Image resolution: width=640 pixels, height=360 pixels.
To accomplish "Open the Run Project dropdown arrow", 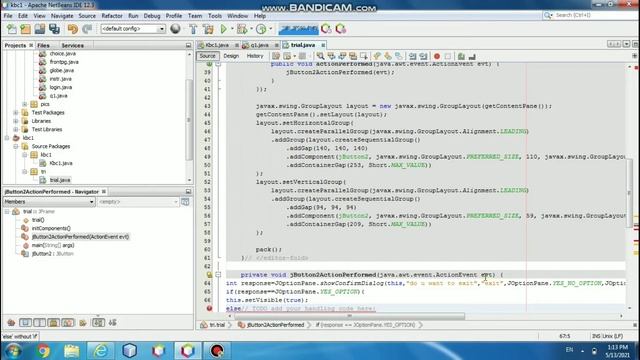I will (232, 29).
